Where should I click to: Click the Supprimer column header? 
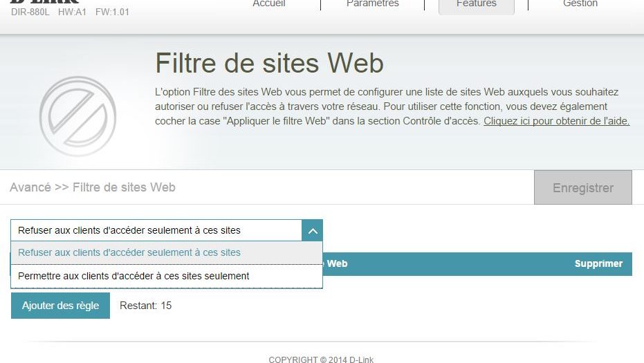point(598,263)
